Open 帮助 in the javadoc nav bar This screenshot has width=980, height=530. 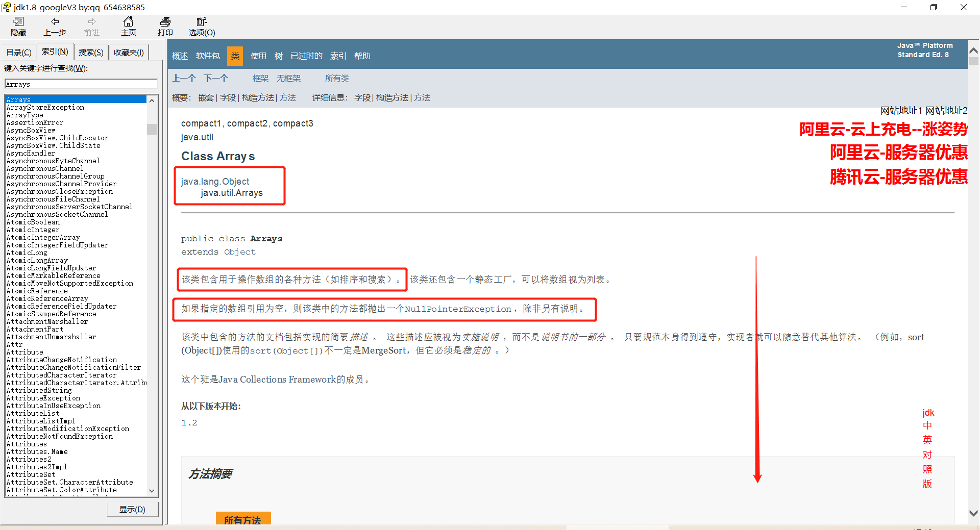click(362, 56)
